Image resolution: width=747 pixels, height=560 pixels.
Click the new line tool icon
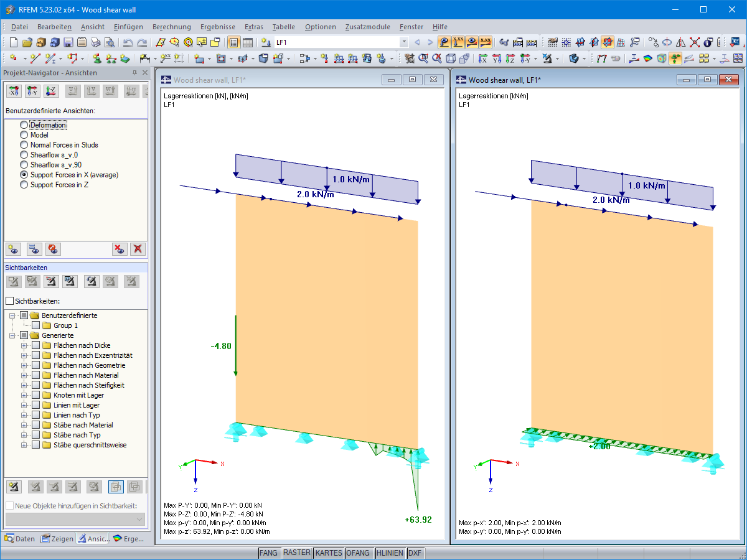click(x=35, y=58)
